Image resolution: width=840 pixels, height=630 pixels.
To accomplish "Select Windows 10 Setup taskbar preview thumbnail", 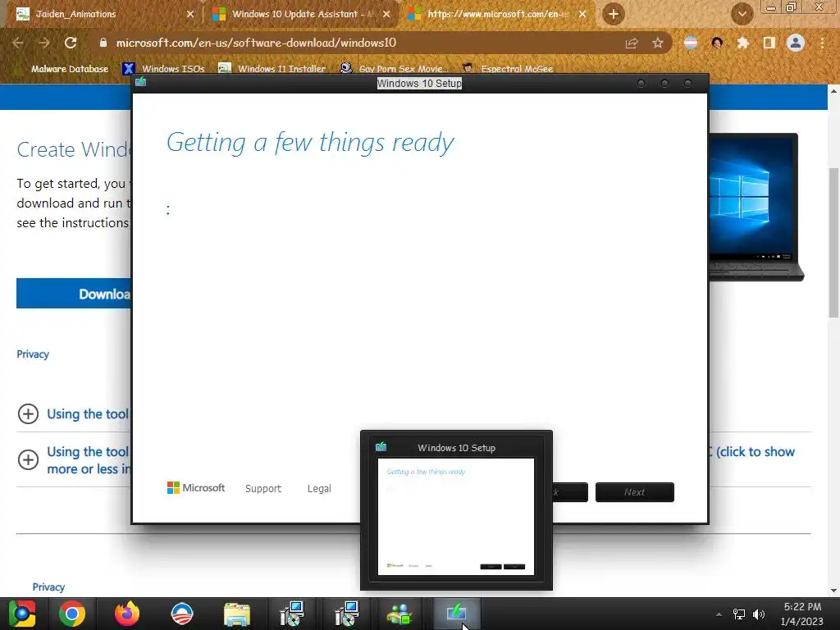I will [x=456, y=510].
